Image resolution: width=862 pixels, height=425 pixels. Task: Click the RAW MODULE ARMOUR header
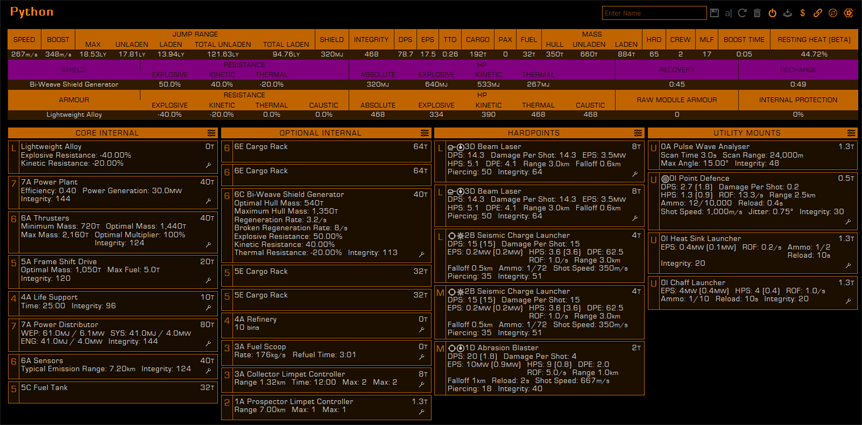coord(676,100)
